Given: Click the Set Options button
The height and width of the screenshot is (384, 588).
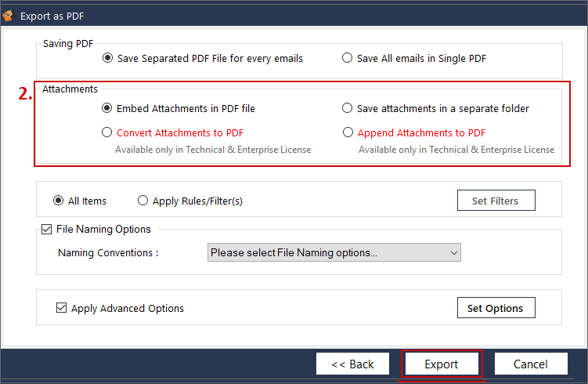Looking at the screenshot, I should pos(496,308).
